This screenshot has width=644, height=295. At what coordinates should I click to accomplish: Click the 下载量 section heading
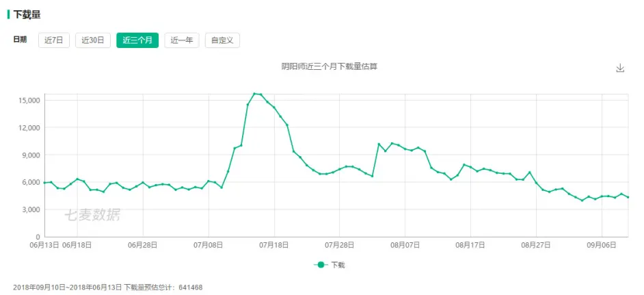coord(27,14)
